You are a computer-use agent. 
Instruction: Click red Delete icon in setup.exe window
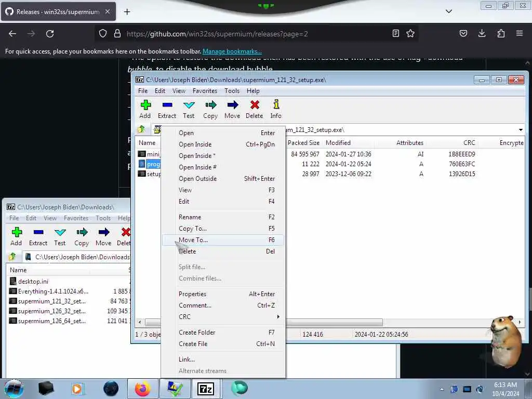pyautogui.click(x=255, y=105)
